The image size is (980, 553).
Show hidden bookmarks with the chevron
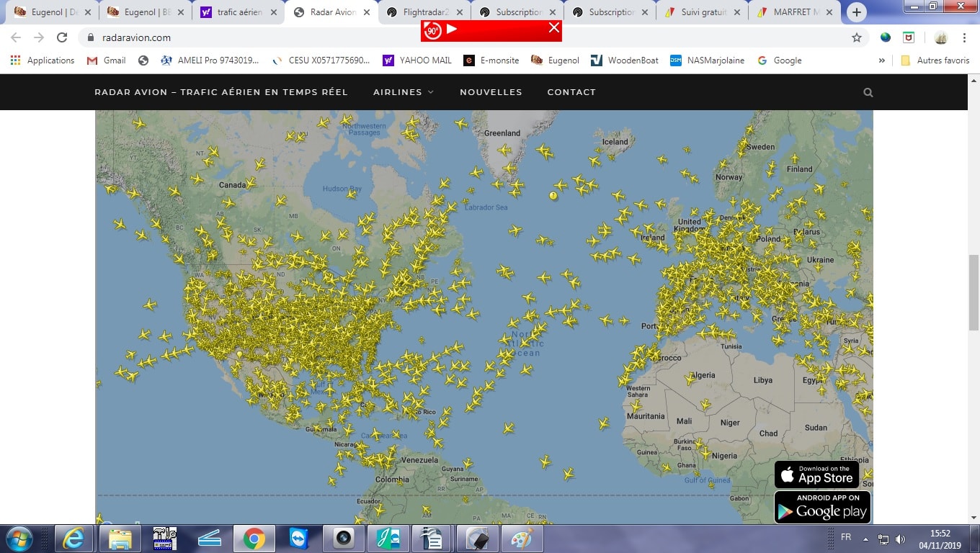(x=881, y=60)
